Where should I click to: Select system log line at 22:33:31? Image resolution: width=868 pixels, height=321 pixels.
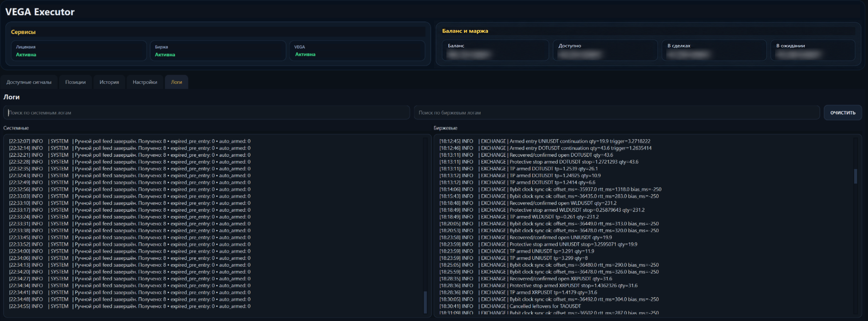130,224
